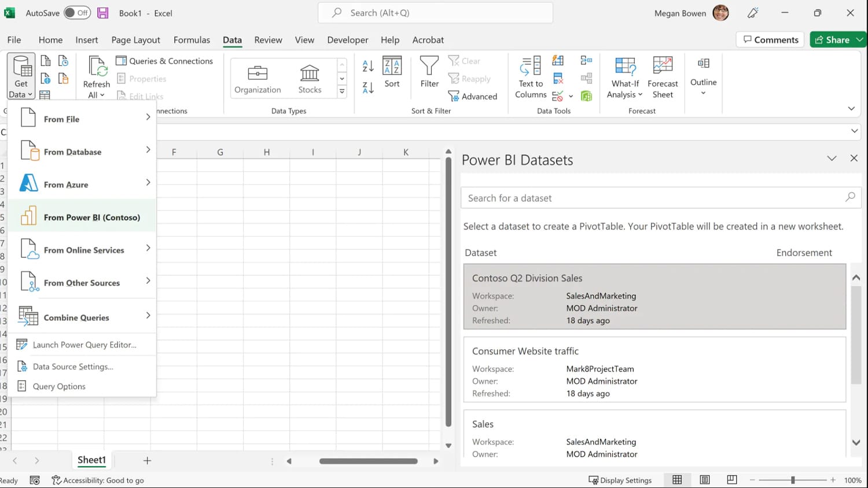Switch to the Page Layout tab
Image resolution: width=868 pixels, height=488 pixels.
coord(135,40)
